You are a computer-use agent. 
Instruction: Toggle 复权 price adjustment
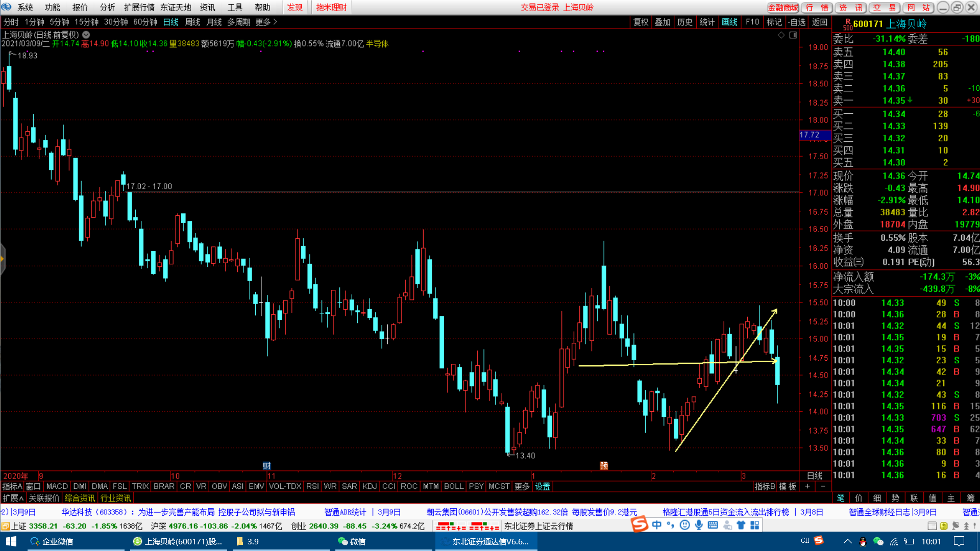click(x=641, y=22)
